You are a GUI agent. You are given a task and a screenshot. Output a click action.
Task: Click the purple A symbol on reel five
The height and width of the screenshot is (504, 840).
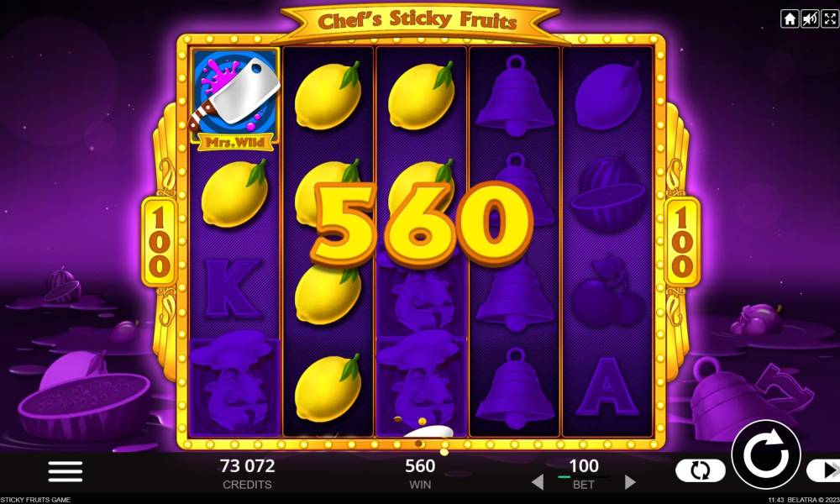606,386
